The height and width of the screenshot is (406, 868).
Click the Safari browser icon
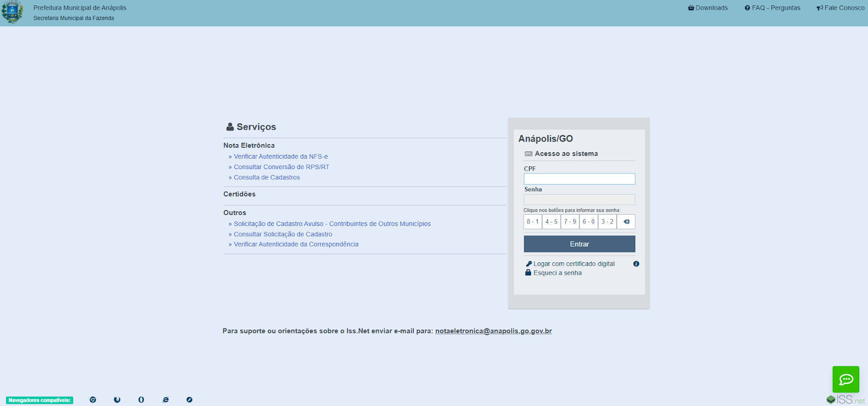point(189,400)
